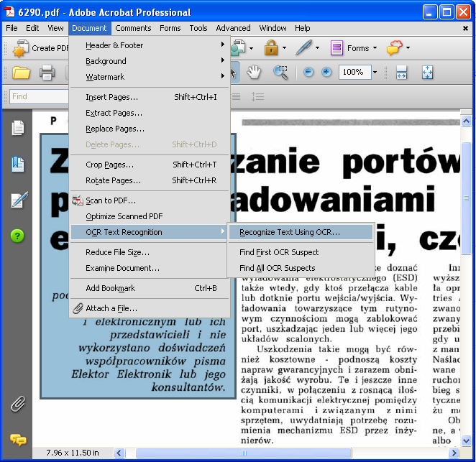The width and height of the screenshot is (476, 462).
Task: Click the green How To help icon
Action: (x=18, y=236)
